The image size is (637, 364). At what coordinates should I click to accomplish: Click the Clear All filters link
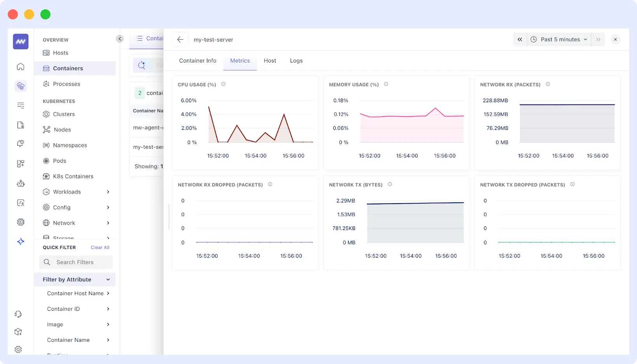(x=100, y=247)
